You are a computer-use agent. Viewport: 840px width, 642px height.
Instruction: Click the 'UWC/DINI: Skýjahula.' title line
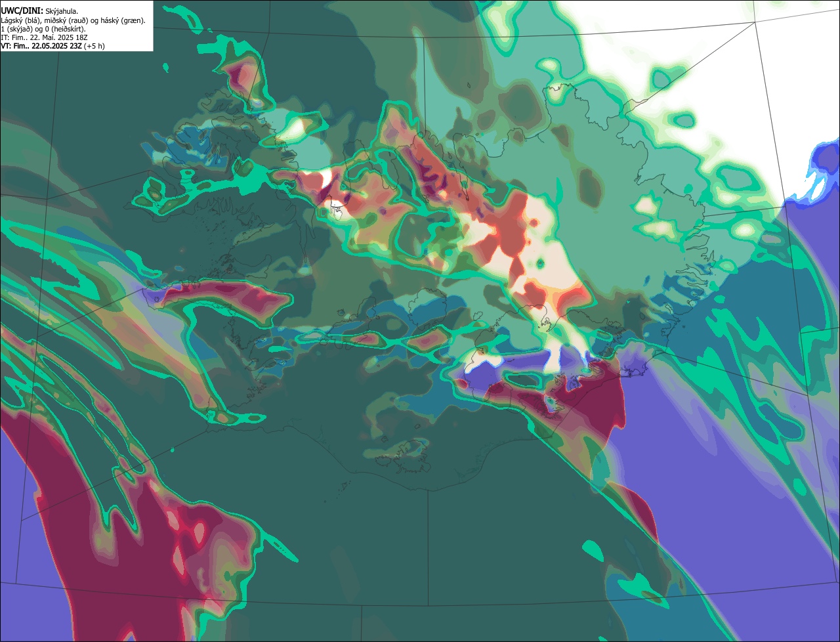(x=39, y=11)
